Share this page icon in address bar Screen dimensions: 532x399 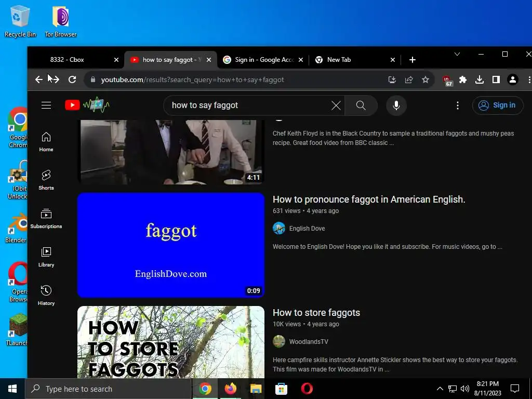point(408,79)
